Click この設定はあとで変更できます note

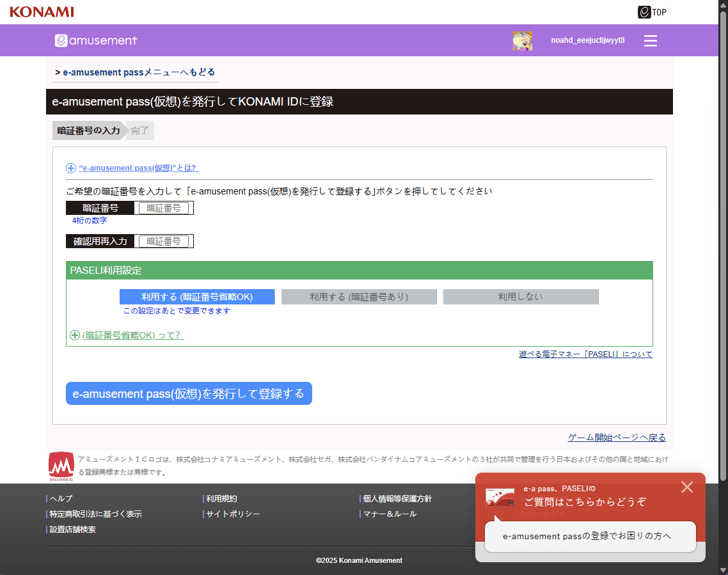(177, 310)
